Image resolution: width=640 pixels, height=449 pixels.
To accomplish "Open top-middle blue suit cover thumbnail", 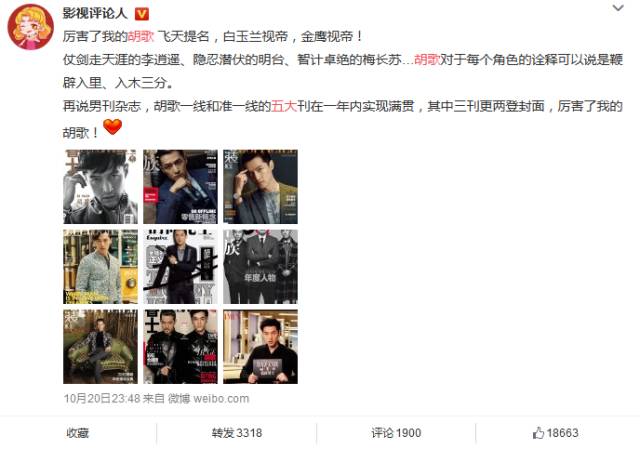I will point(180,187).
